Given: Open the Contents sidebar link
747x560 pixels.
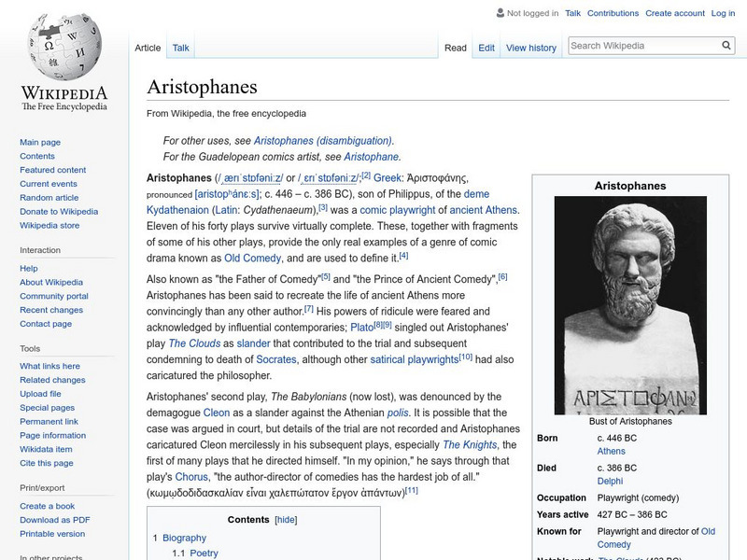Looking at the screenshot, I should coord(37,156).
